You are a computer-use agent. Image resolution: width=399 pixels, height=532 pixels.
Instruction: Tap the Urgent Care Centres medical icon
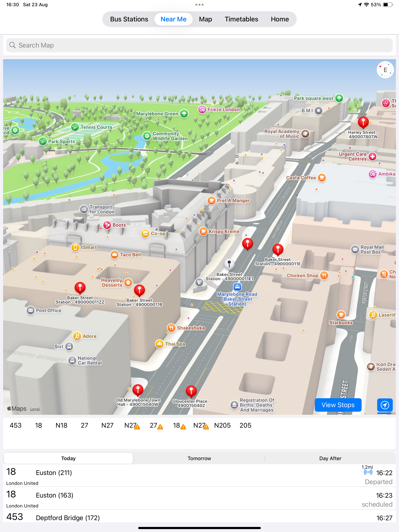click(373, 156)
